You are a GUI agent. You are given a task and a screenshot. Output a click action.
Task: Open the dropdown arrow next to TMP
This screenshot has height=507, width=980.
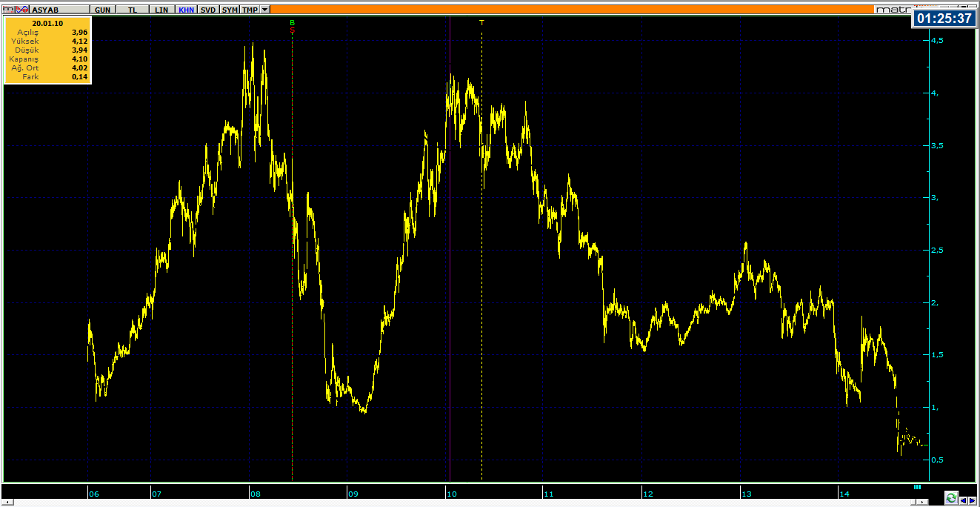[265, 10]
